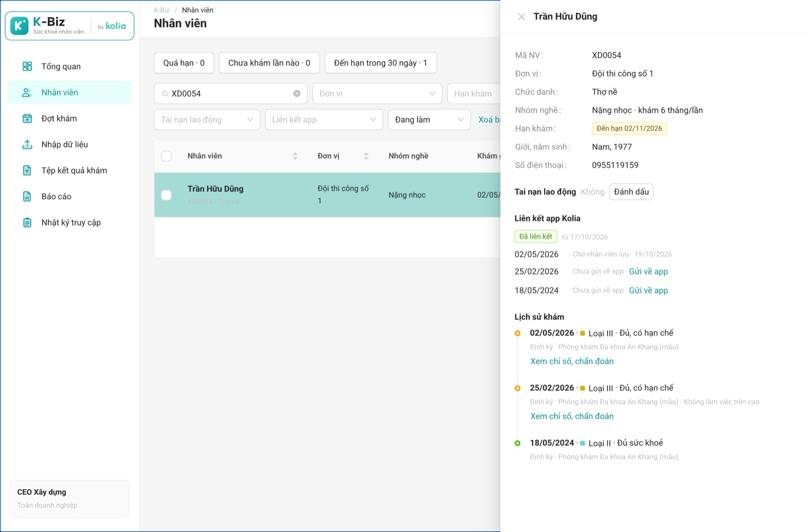This screenshot has width=808, height=532.
Task: Open the Tổng quan dashboard icon
Action: tap(27, 66)
